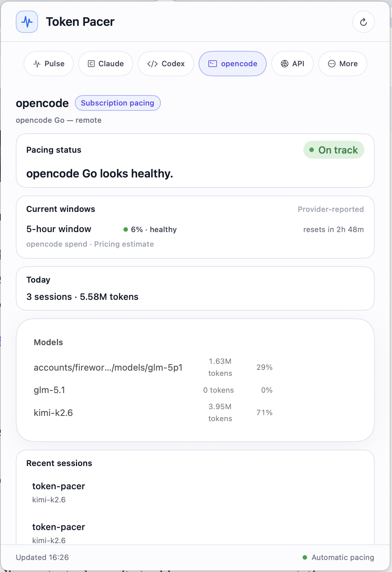Click the Token Pacer pulse logo icon
The width and height of the screenshot is (392, 572).
point(27,22)
